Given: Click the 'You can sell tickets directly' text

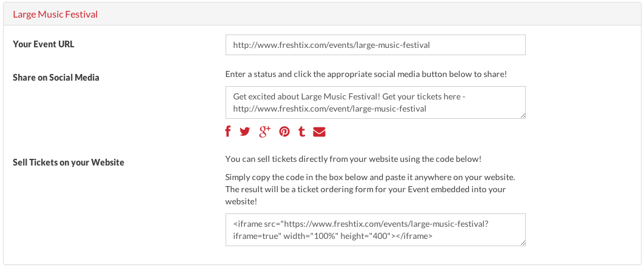Looking at the screenshot, I should coord(353,159).
